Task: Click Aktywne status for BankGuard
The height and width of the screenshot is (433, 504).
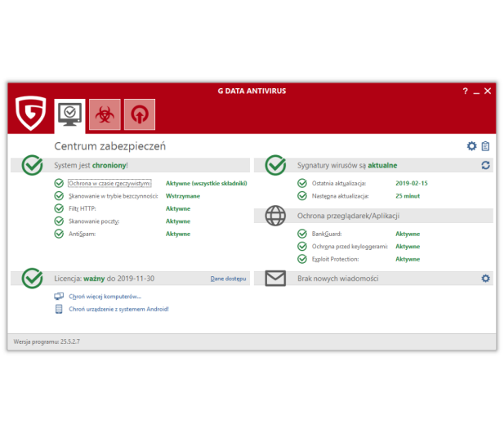Action: (x=408, y=234)
